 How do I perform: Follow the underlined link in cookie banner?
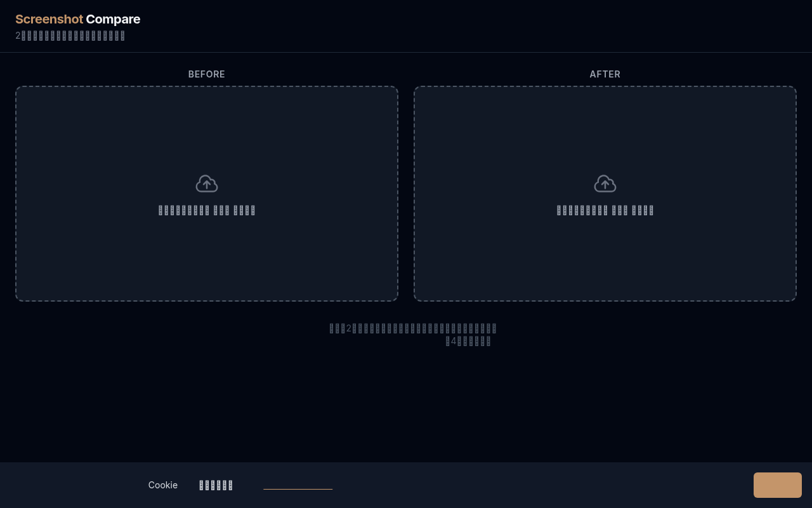(x=298, y=485)
